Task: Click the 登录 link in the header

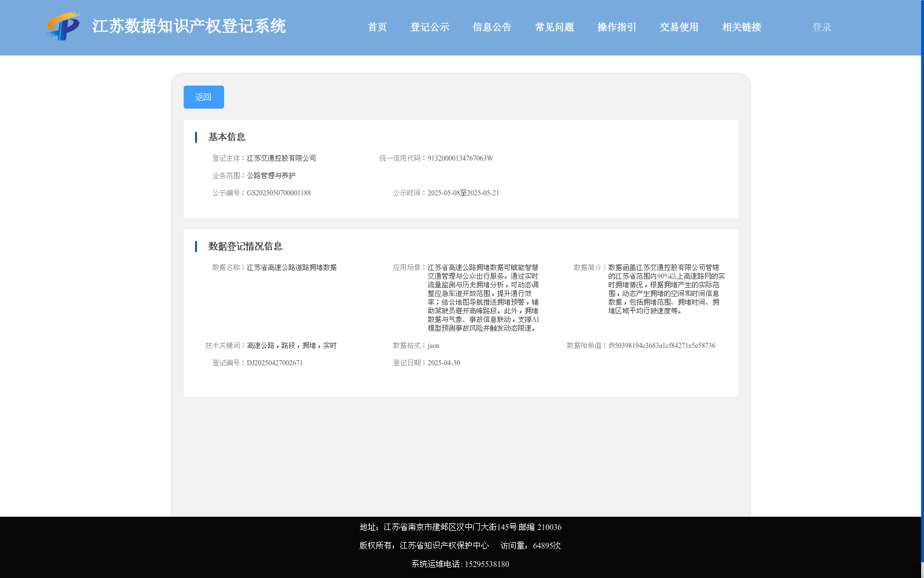Action: point(820,27)
